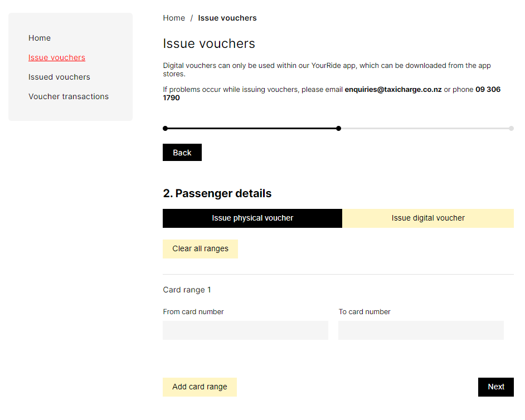Open the Issued vouchers page

point(59,77)
